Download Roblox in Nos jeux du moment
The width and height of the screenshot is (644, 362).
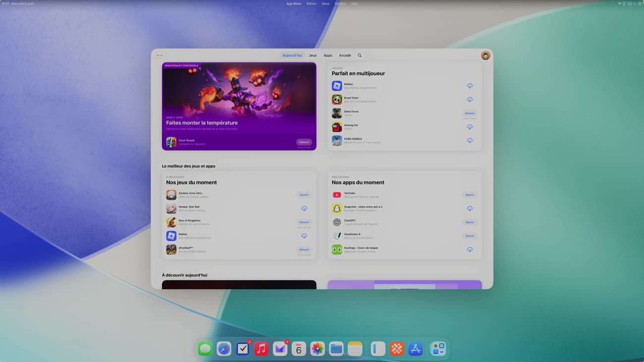click(x=304, y=236)
